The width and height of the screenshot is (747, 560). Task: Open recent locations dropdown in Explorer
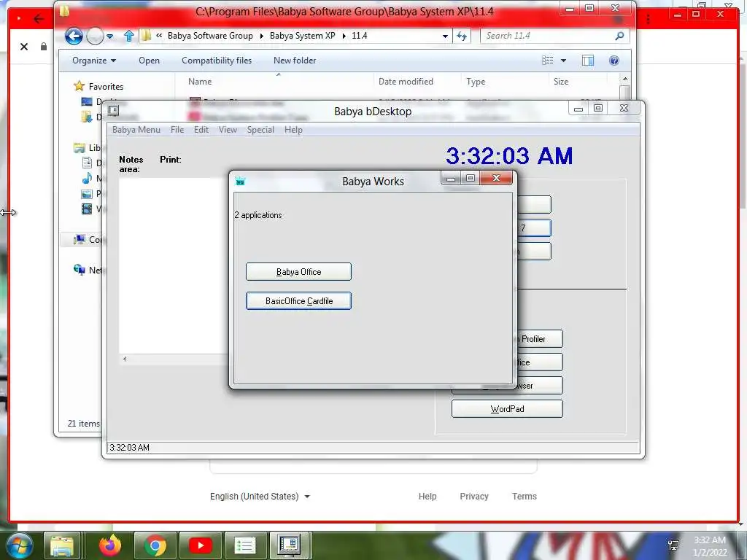tap(110, 36)
